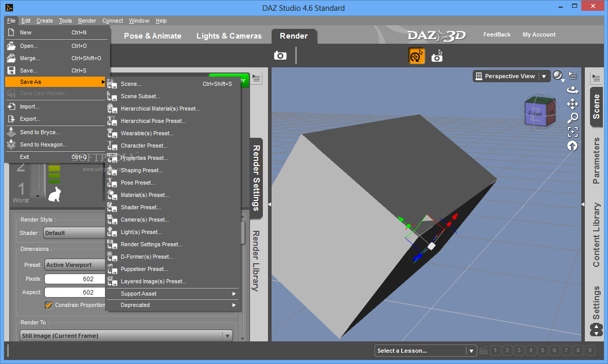Open the Scene side tab
This screenshot has width=608, height=364.
[x=596, y=106]
